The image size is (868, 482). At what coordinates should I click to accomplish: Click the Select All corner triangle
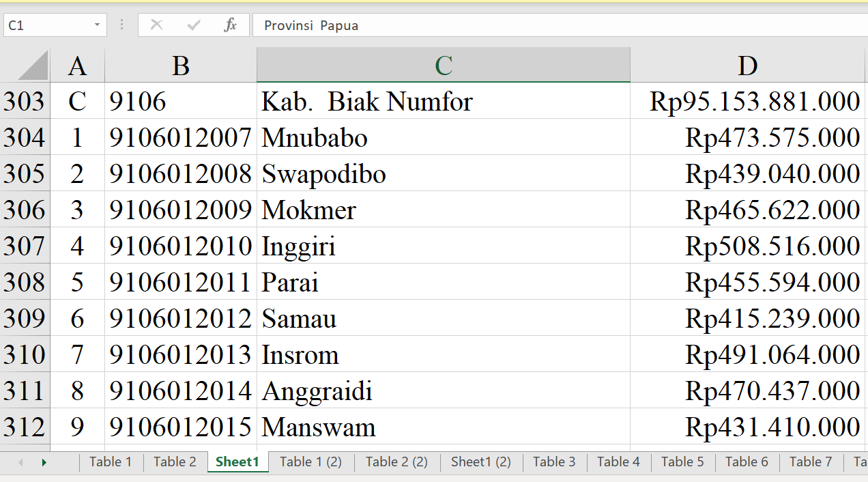coord(33,66)
